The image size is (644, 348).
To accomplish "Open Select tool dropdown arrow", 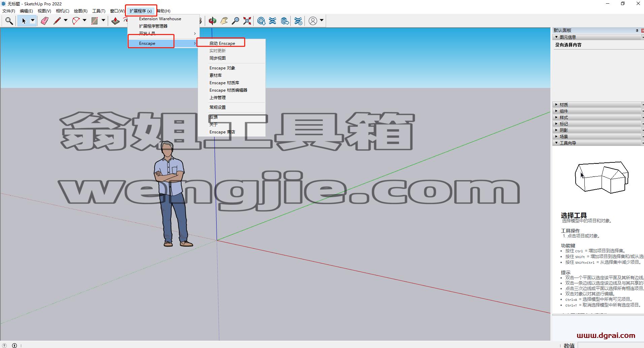I will tap(33, 21).
